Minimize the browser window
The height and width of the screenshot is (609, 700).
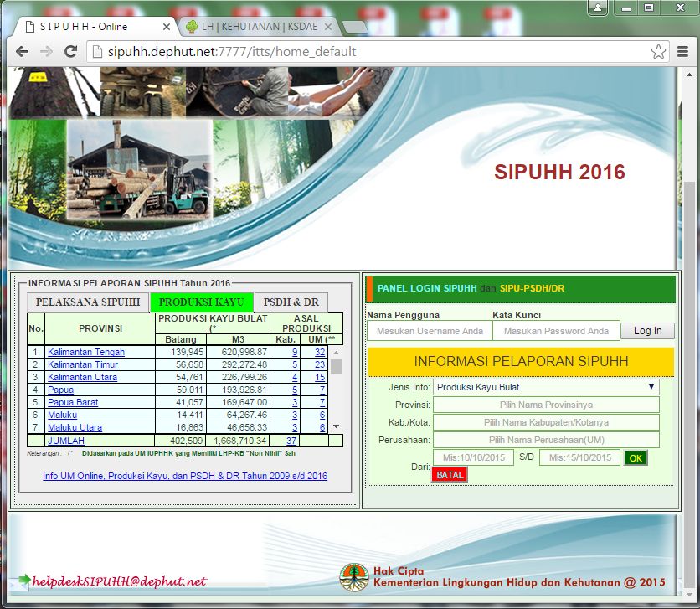tap(625, 8)
